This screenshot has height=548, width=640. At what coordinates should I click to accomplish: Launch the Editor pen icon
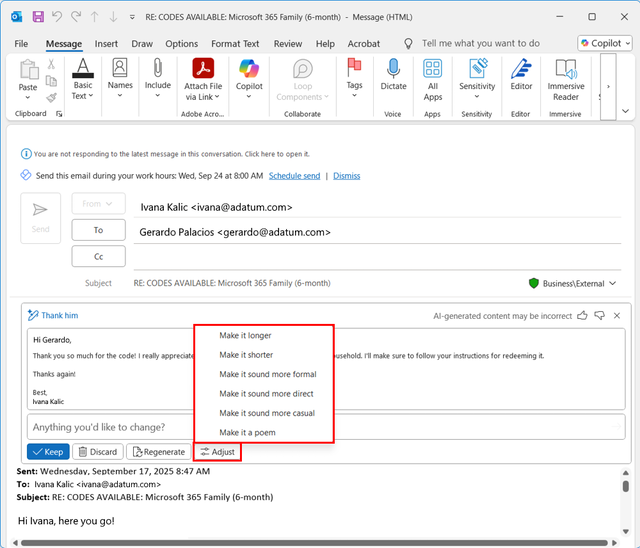point(521,74)
